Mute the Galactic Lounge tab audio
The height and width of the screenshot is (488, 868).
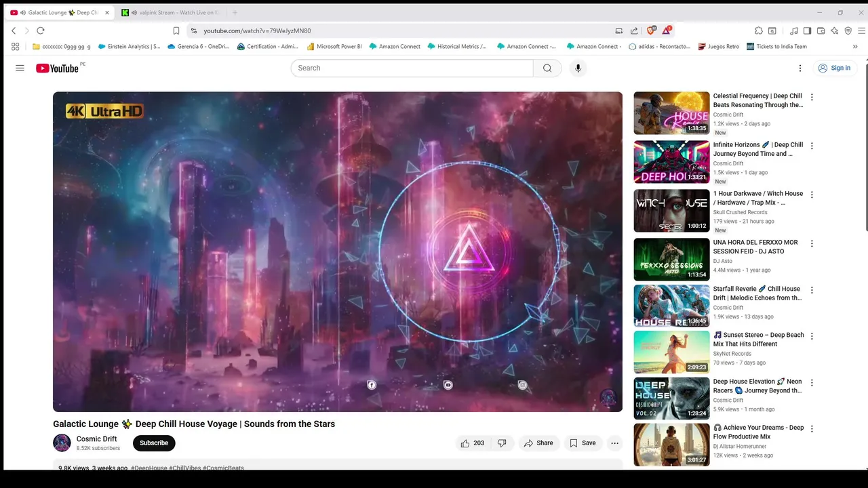click(x=23, y=13)
